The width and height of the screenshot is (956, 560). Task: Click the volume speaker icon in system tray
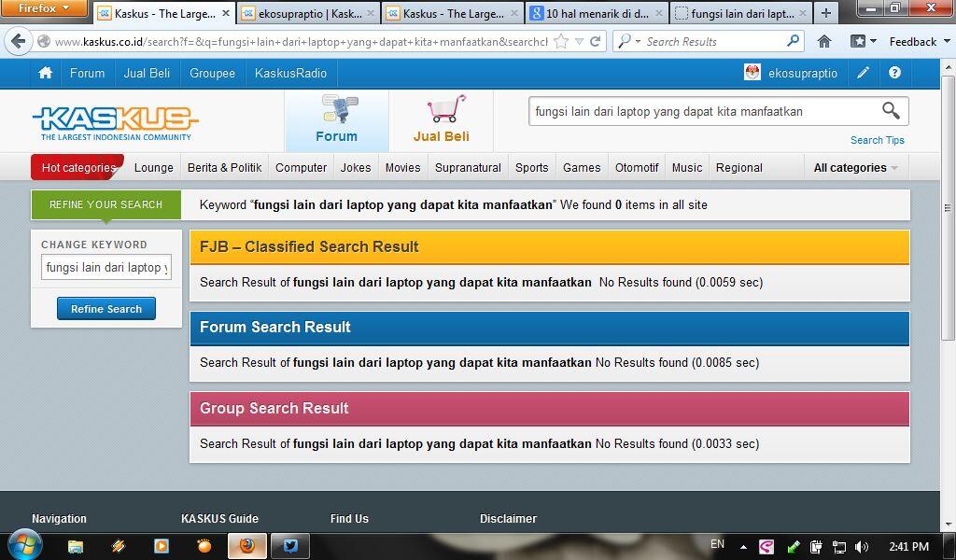click(x=862, y=547)
